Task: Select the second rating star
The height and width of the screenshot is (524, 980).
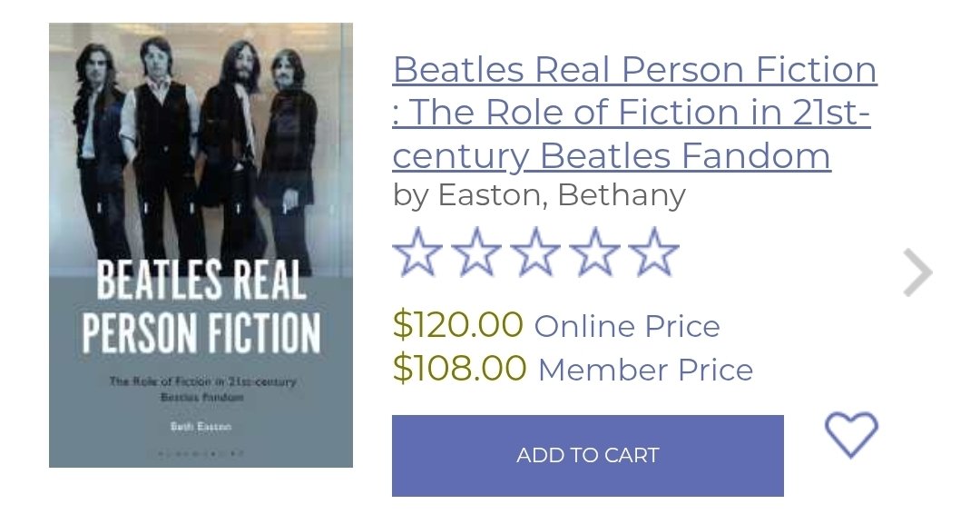Action: 476,252
